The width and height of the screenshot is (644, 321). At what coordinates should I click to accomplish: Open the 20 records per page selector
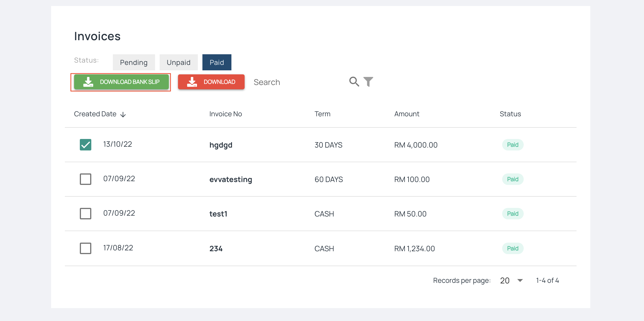tap(505, 281)
